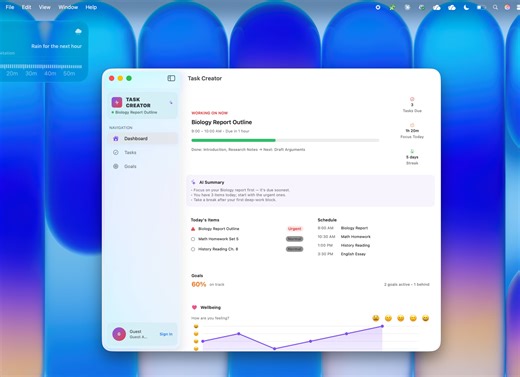Click the Urgent priority badge
Image resolution: width=520 pixels, height=377 pixels.
[295, 229]
